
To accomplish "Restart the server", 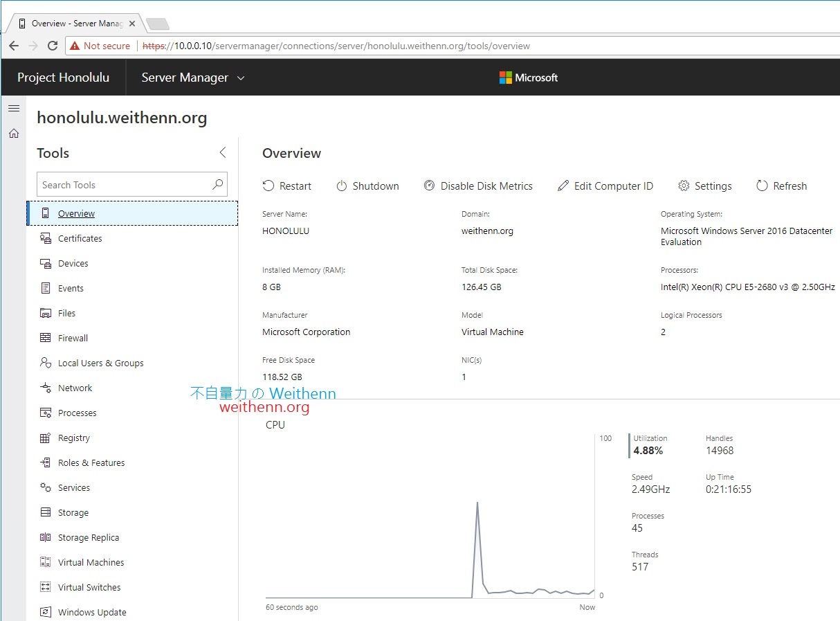I will coord(287,186).
